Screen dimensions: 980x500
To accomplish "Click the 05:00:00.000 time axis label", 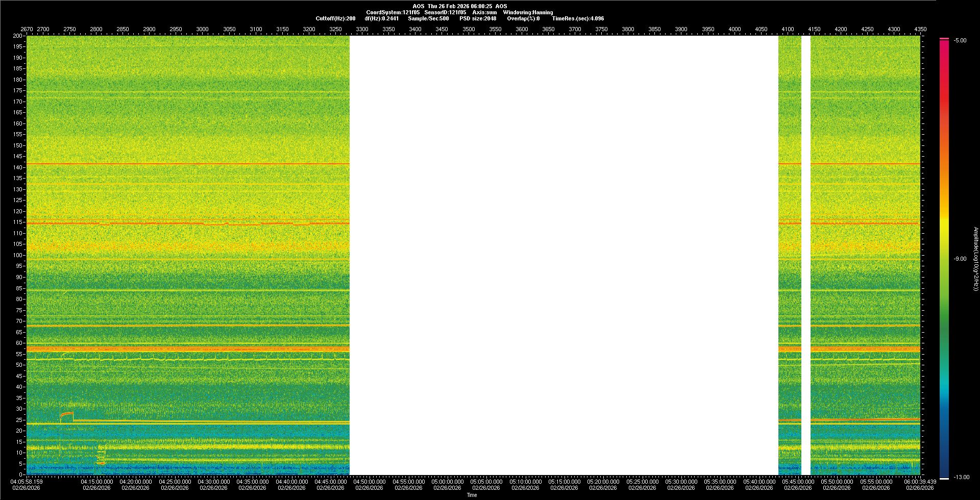I will pos(447,481).
